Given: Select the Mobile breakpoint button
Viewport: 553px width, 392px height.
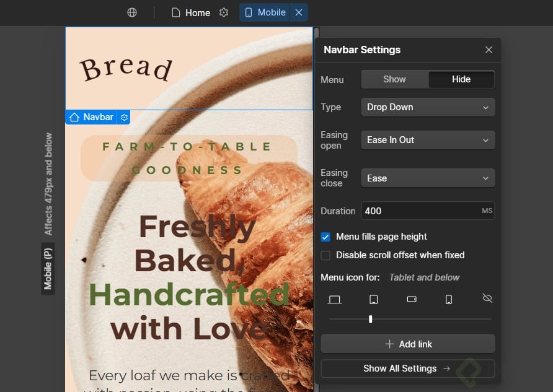Looking at the screenshot, I should tap(265, 12).
